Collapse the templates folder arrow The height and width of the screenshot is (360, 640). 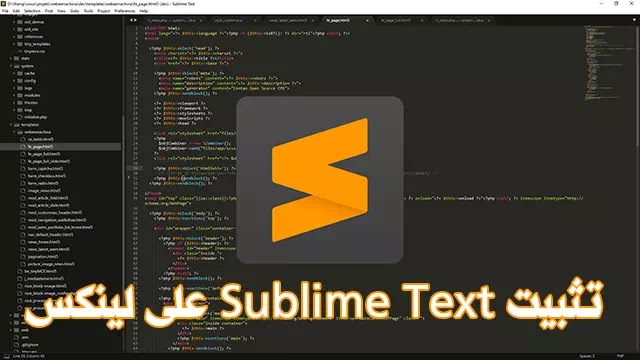click(x=11, y=124)
